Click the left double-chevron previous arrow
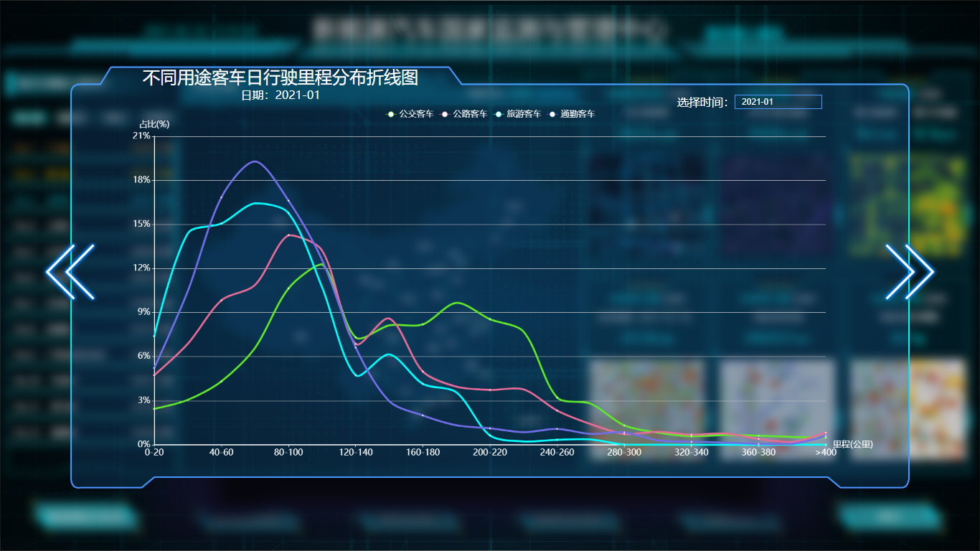 point(70,272)
